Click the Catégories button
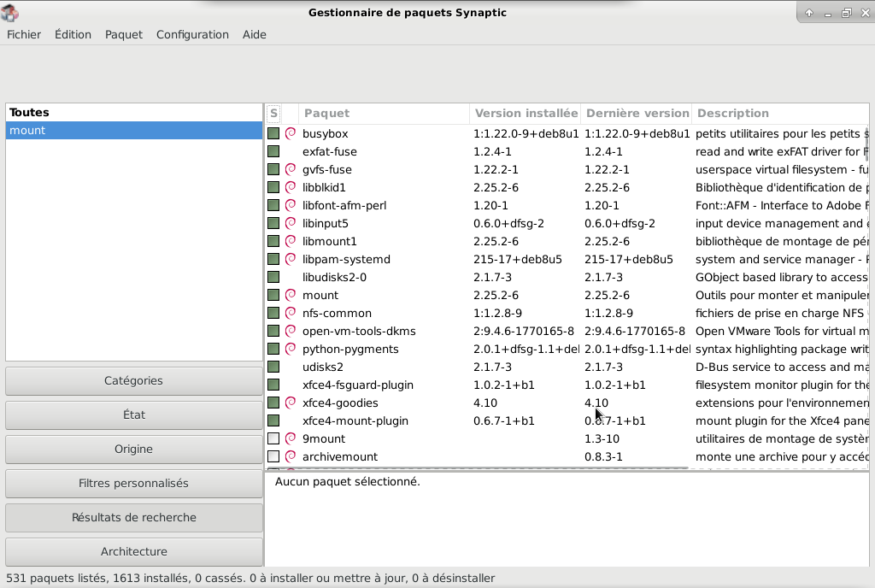 (134, 380)
